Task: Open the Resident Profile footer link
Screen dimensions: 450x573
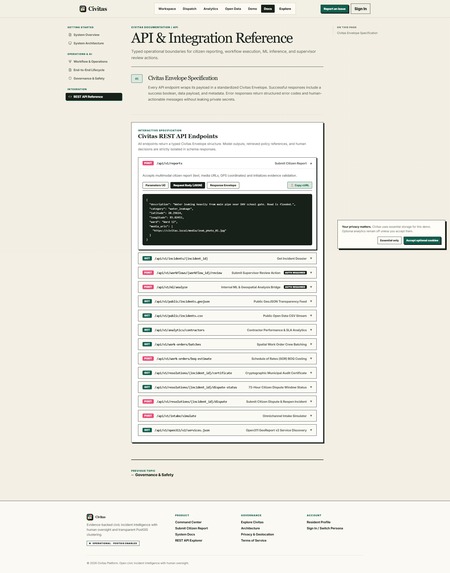Action: (319, 522)
